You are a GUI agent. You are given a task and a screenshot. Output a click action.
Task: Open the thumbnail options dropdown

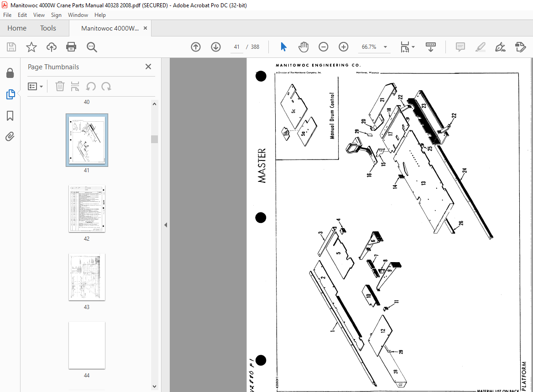pyautogui.click(x=35, y=87)
